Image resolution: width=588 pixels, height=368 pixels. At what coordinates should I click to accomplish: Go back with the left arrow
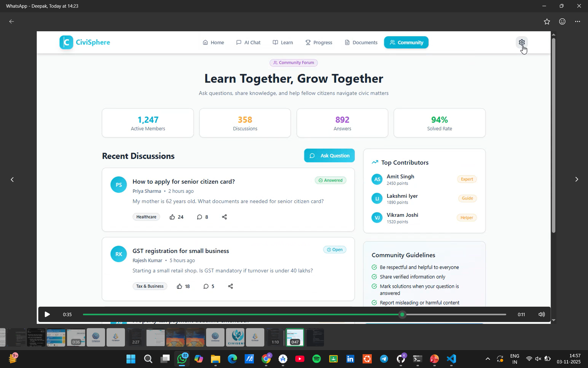pyautogui.click(x=12, y=21)
